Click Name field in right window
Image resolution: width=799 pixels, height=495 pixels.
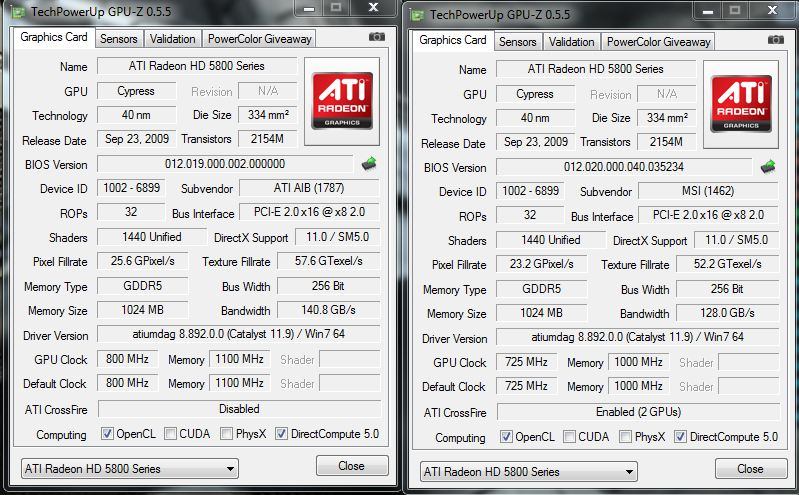pyautogui.click(x=596, y=69)
